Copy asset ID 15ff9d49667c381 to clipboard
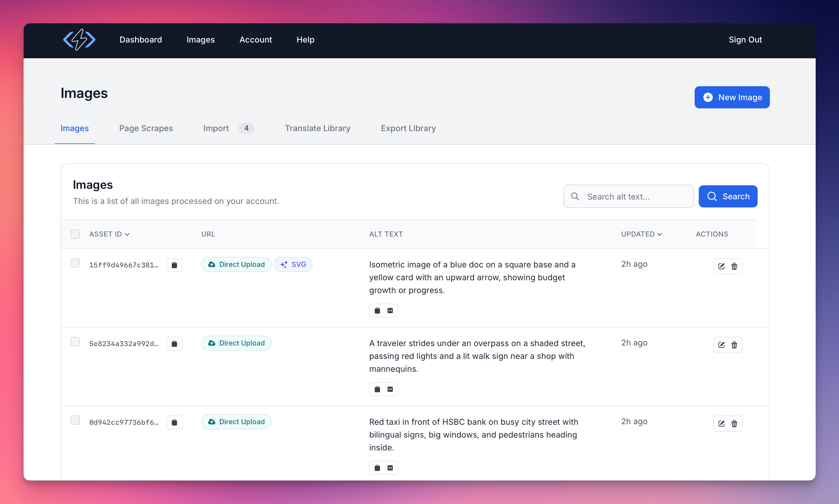The width and height of the screenshot is (839, 504). pyautogui.click(x=174, y=265)
